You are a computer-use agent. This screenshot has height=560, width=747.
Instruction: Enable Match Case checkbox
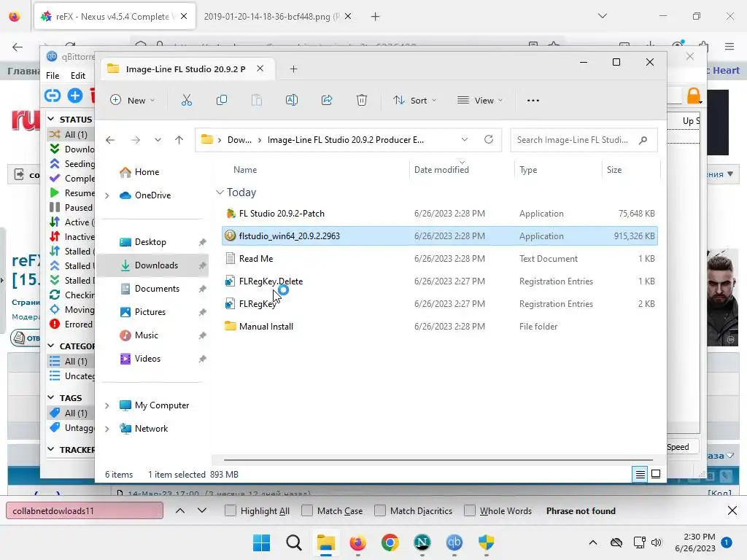[x=307, y=510]
